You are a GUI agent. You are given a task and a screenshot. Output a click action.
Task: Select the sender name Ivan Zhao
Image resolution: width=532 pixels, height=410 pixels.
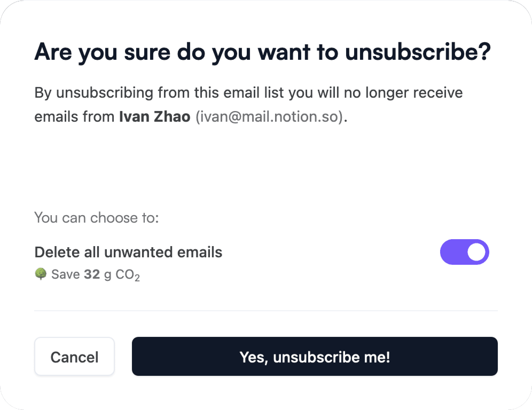tap(155, 117)
